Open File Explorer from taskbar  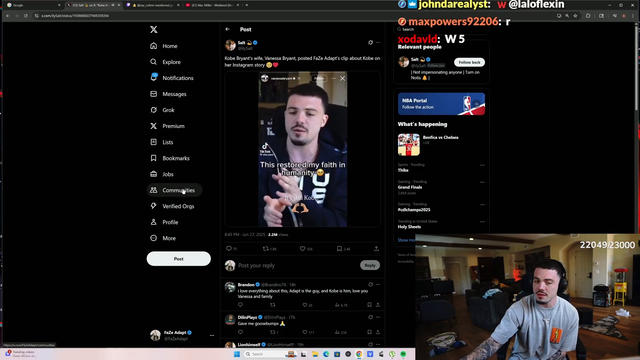click(x=315, y=354)
